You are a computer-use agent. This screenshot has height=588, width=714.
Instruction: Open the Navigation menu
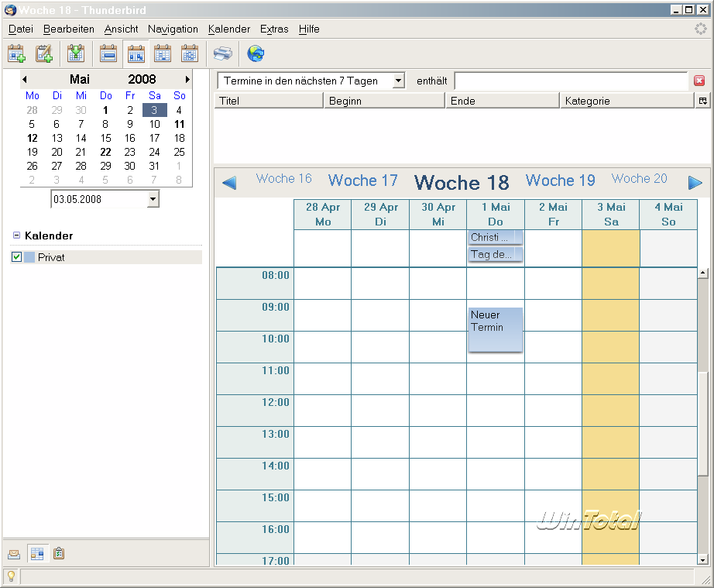(x=173, y=29)
